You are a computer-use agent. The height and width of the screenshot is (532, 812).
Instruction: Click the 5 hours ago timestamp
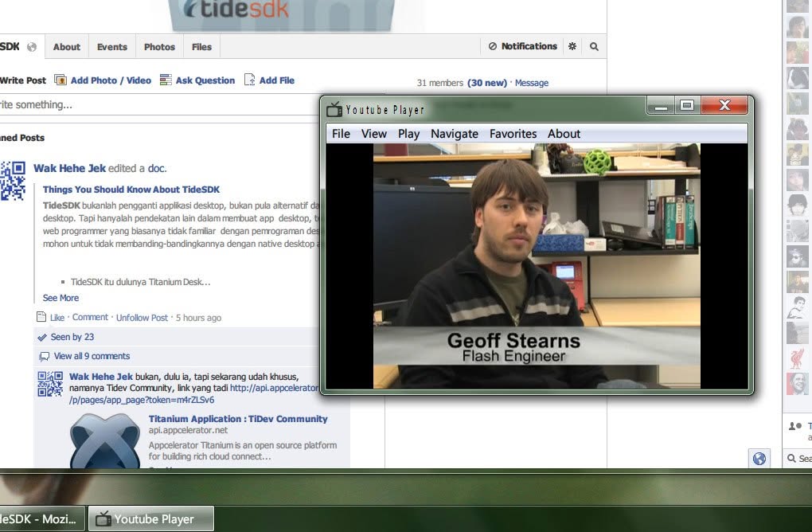point(198,318)
